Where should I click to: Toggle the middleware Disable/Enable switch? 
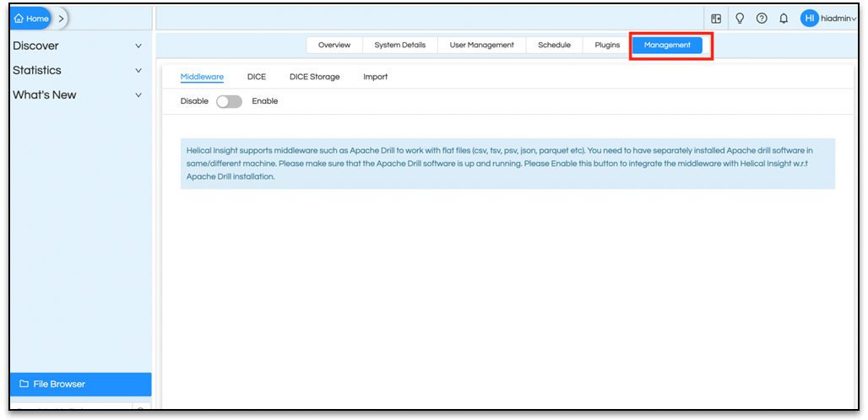click(229, 102)
